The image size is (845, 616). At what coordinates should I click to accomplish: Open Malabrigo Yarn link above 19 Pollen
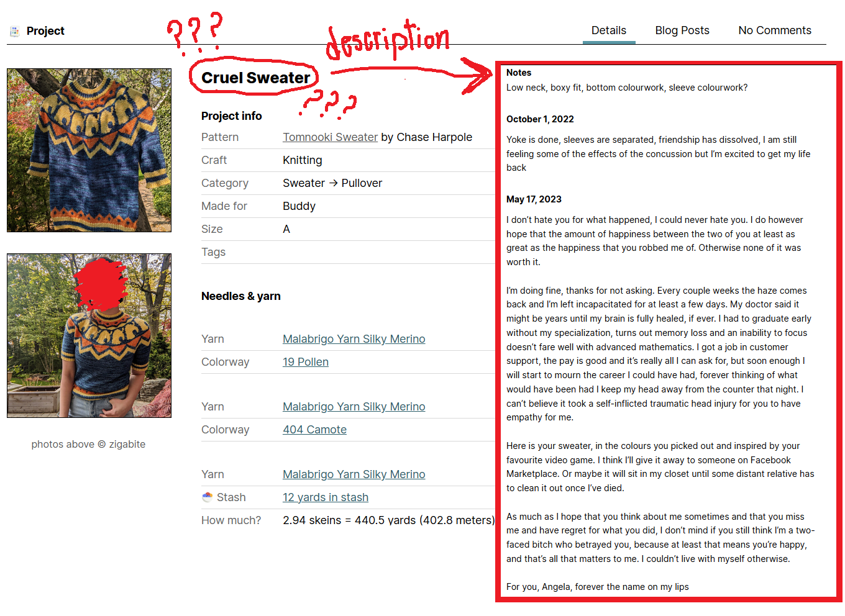(354, 339)
